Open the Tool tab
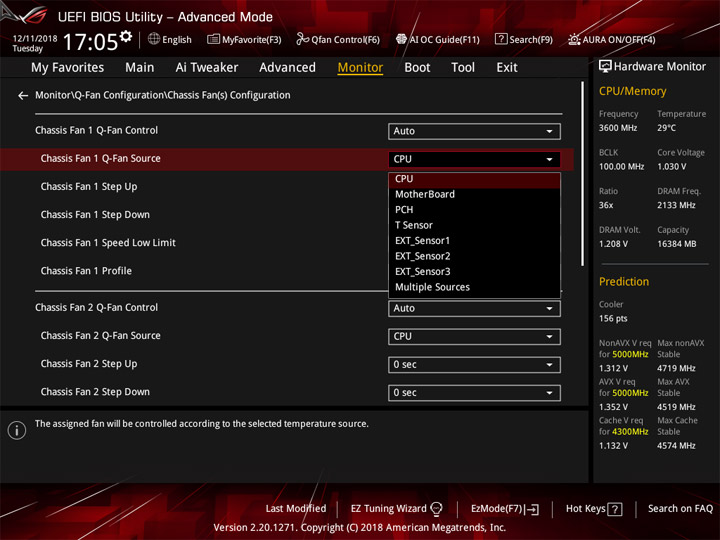Screen dimensions: 720x540 (x=463, y=68)
